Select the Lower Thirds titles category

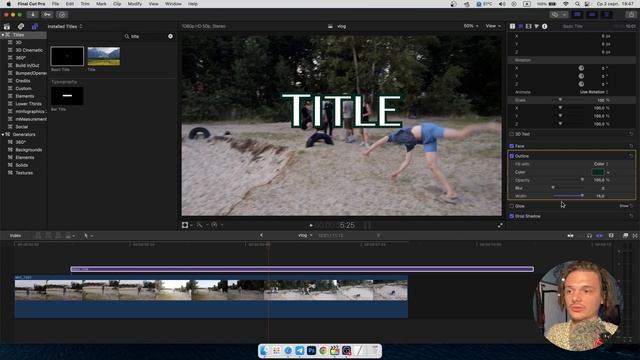[x=29, y=104]
